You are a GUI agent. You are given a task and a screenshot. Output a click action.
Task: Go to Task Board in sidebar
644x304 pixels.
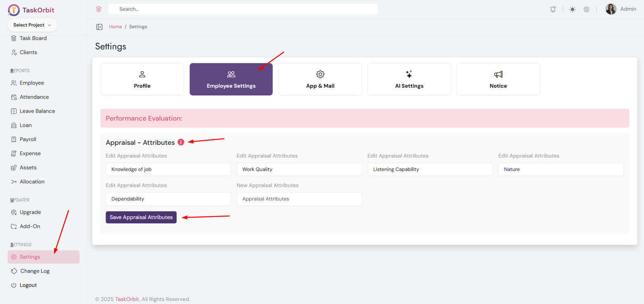point(33,38)
